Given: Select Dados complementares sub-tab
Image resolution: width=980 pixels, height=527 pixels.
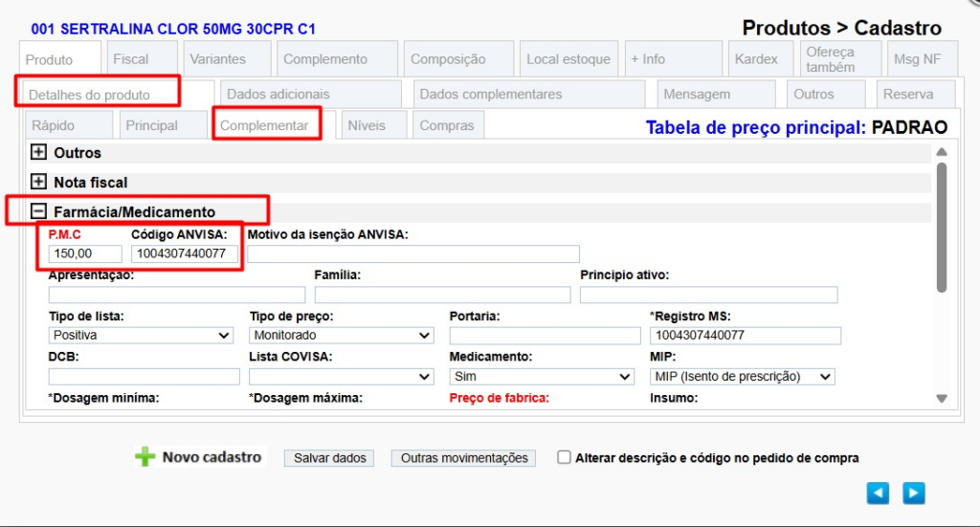Looking at the screenshot, I should point(528,94).
